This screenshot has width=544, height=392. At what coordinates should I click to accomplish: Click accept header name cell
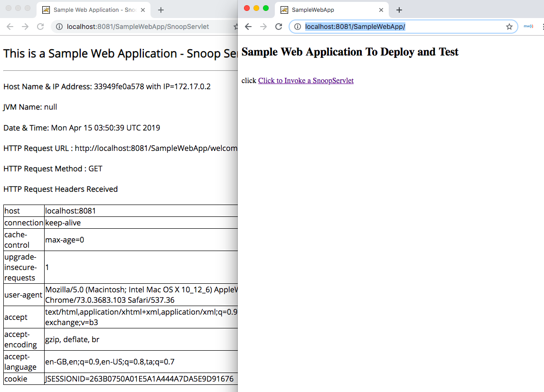(24, 317)
